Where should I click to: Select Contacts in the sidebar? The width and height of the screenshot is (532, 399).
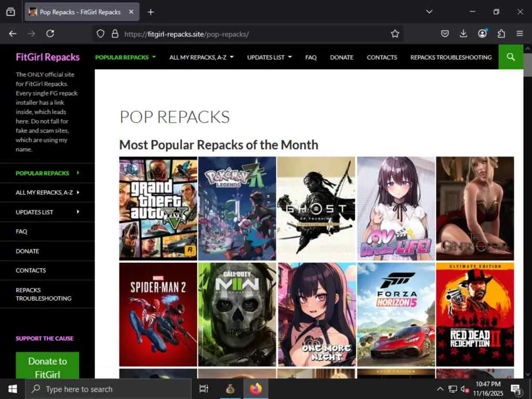click(31, 270)
